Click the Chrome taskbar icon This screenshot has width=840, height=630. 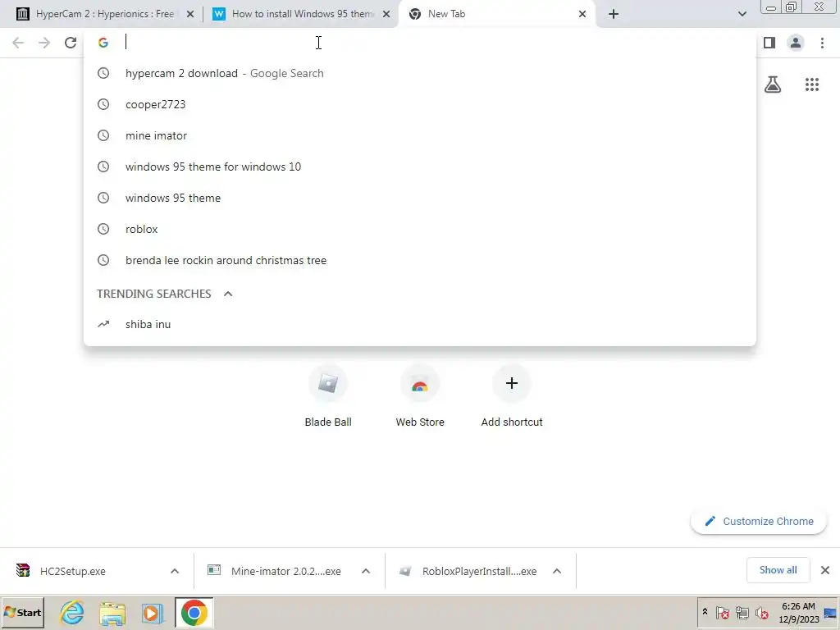tap(194, 612)
